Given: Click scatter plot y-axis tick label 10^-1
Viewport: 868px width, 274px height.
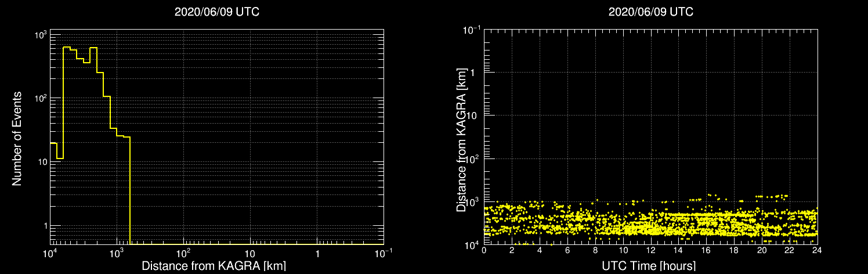Looking at the screenshot, I should [x=471, y=29].
